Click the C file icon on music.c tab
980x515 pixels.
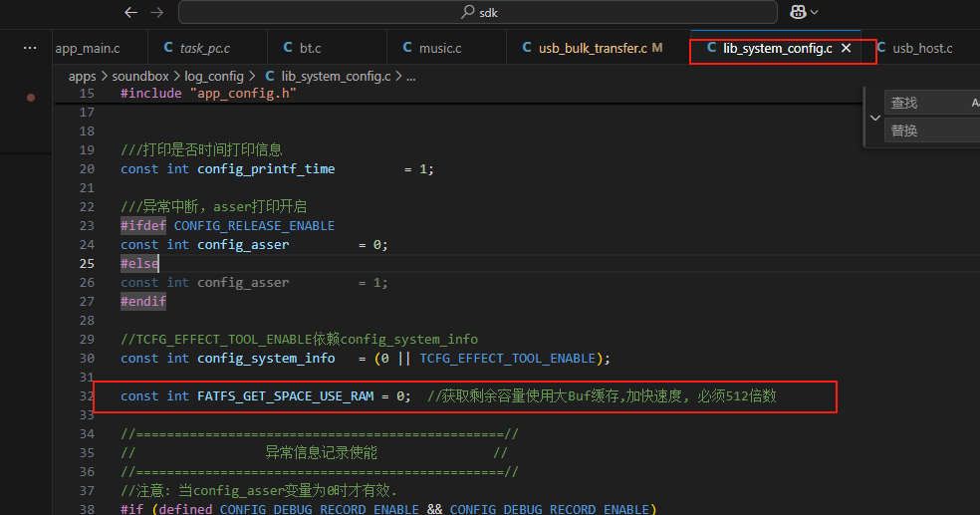[407, 48]
